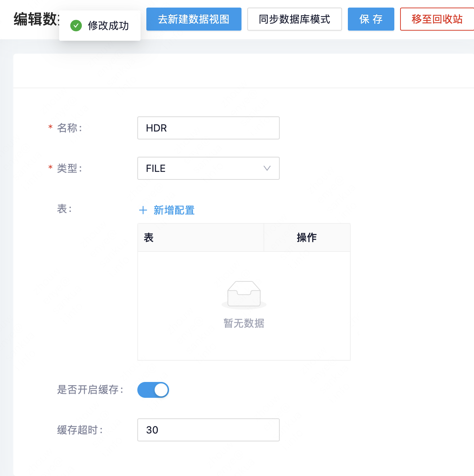The height and width of the screenshot is (476, 474).
Task: Click the 同步数据库模式 button
Action: [x=294, y=19]
